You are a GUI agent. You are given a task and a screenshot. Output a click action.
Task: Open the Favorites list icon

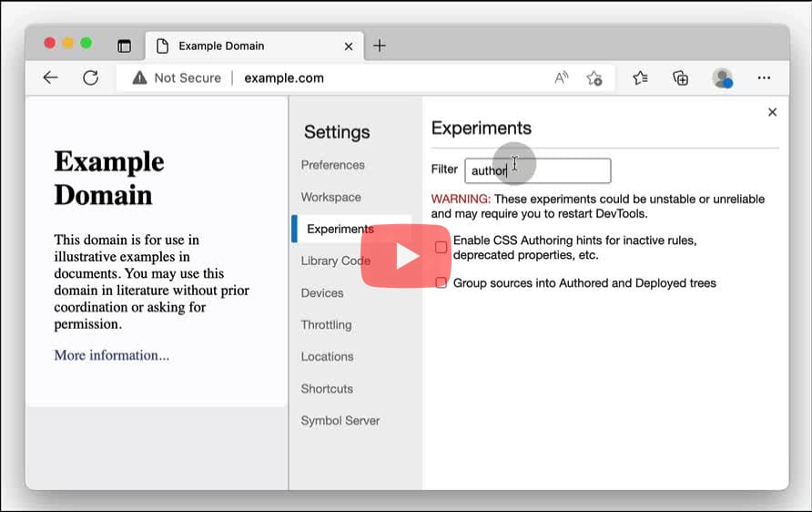tap(640, 77)
